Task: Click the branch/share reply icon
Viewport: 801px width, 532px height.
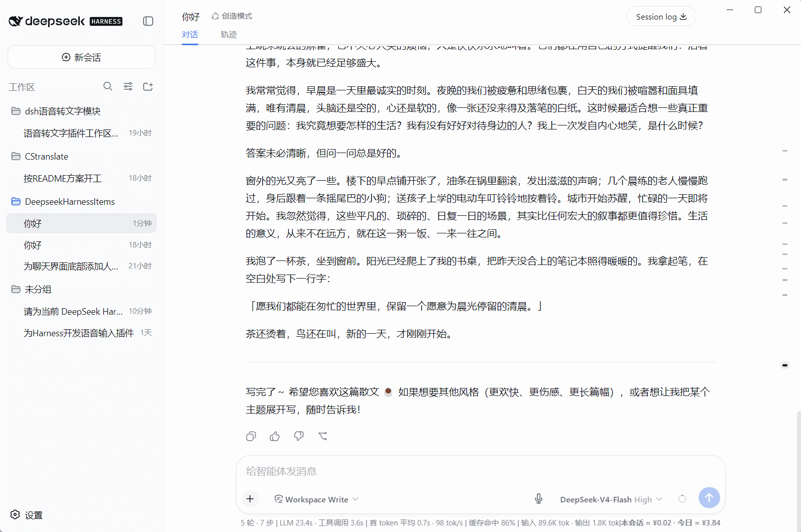Action: [323, 436]
